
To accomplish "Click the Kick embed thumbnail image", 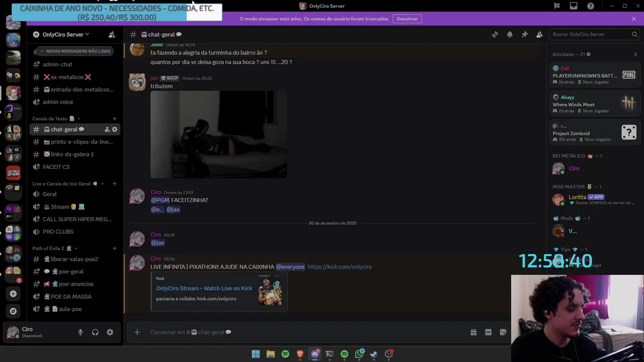I will (270, 290).
